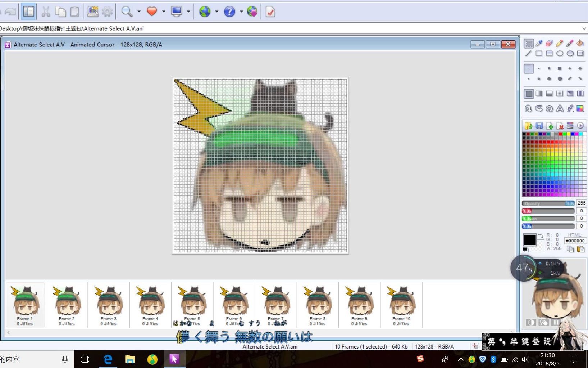588x368 pixels.
Task: Select the empty rectangle shape tool
Action: tap(539, 54)
